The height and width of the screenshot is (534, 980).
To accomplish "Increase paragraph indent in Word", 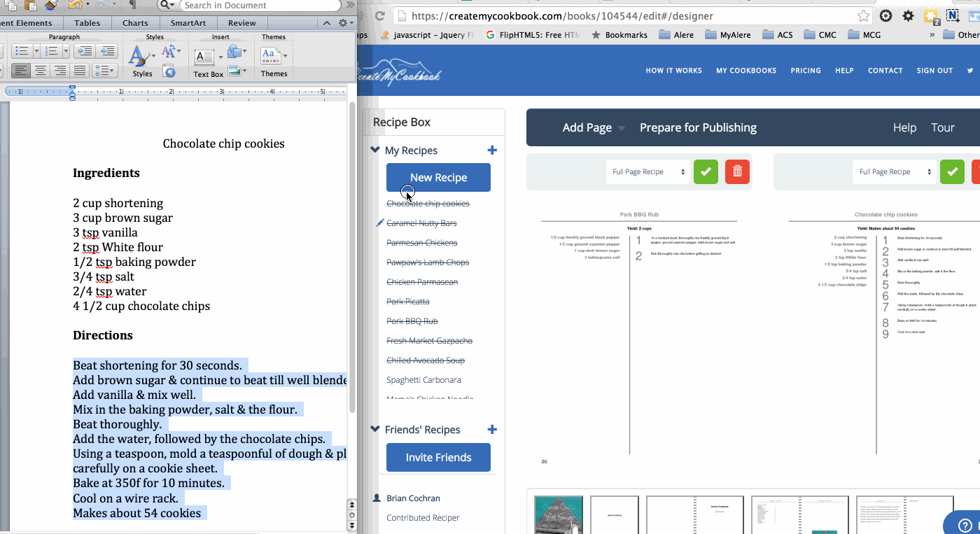I will (x=106, y=51).
